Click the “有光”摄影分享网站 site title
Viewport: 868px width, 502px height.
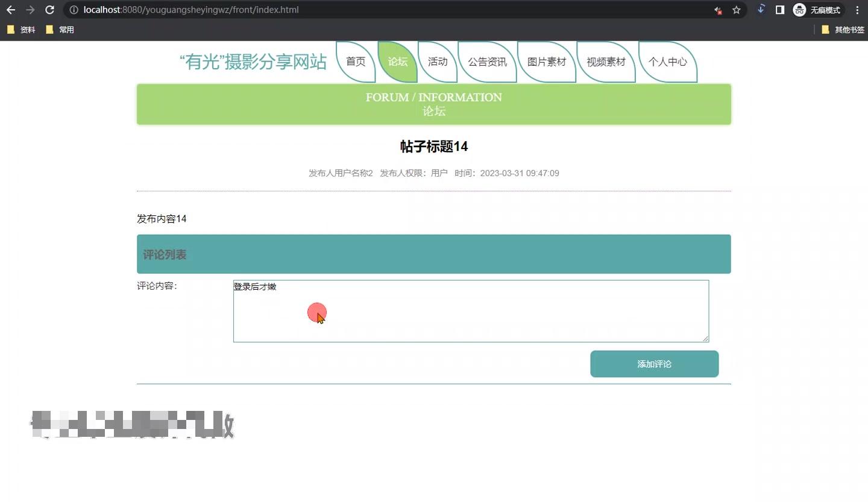pyautogui.click(x=253, y=62)
